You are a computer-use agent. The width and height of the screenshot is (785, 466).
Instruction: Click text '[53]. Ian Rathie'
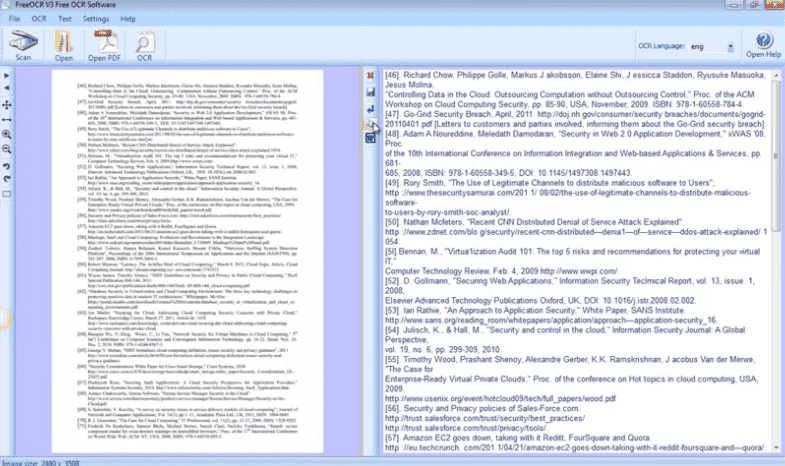pos(413,310)
